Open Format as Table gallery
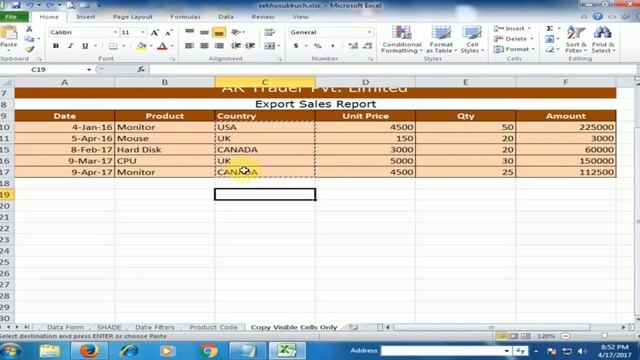The image size is (640, 360). [441, 40]
